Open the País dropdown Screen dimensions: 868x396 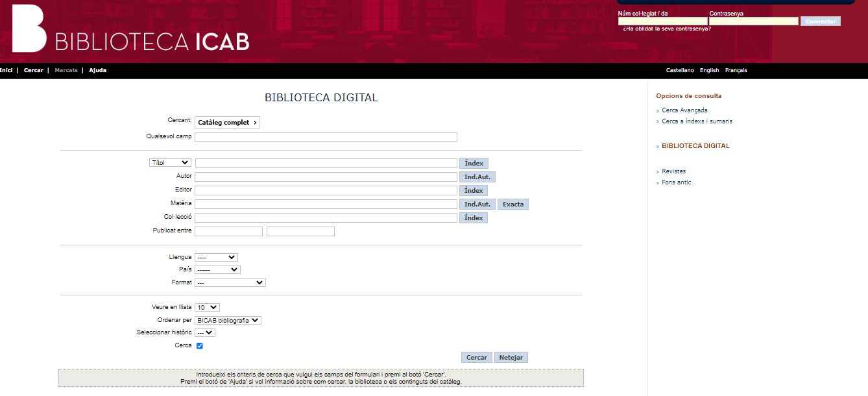(x=217, y=270)
